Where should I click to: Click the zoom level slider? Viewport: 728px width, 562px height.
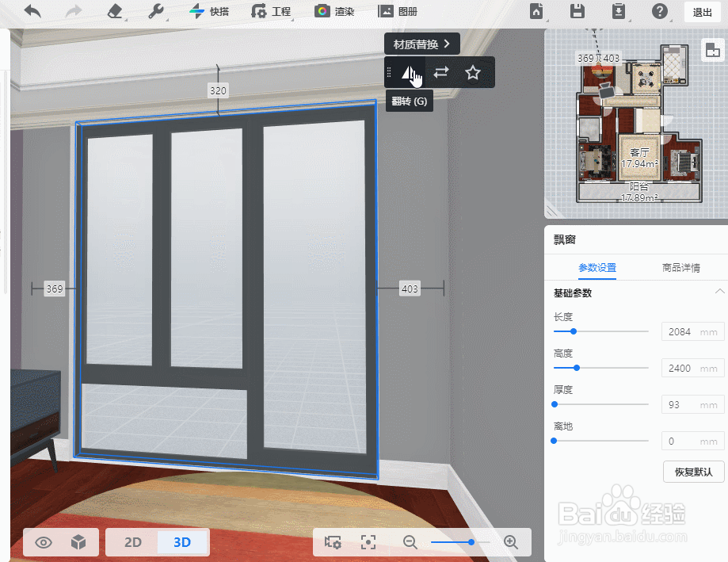click(x=460, y=542)
